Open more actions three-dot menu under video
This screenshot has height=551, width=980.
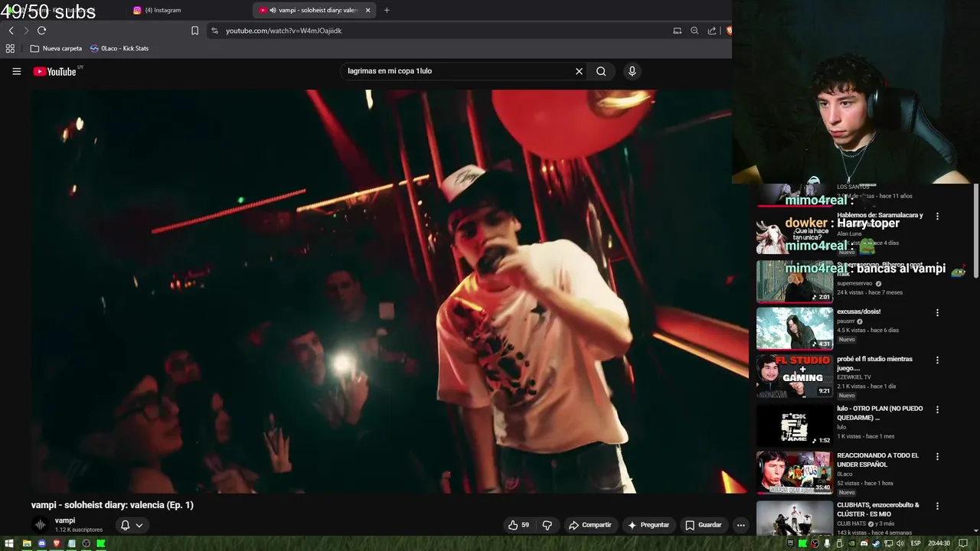tap(740, 525)
